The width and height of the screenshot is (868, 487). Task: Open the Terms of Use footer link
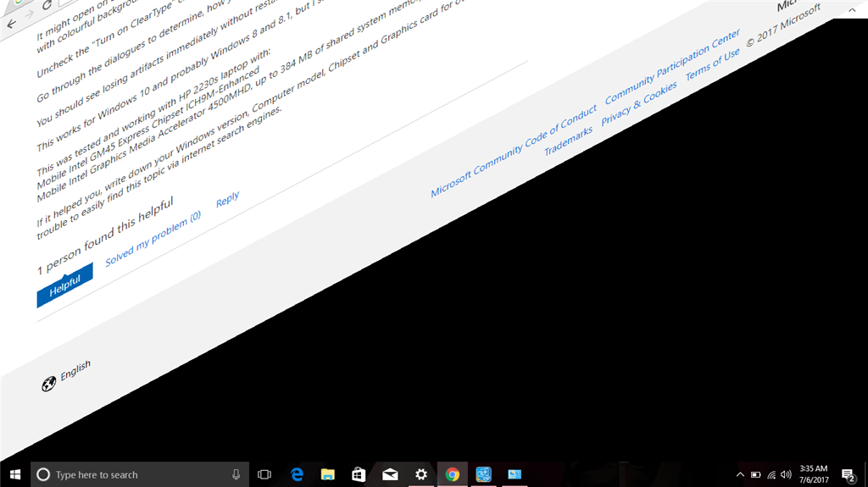pyautogui.click(x=712, y=64)
